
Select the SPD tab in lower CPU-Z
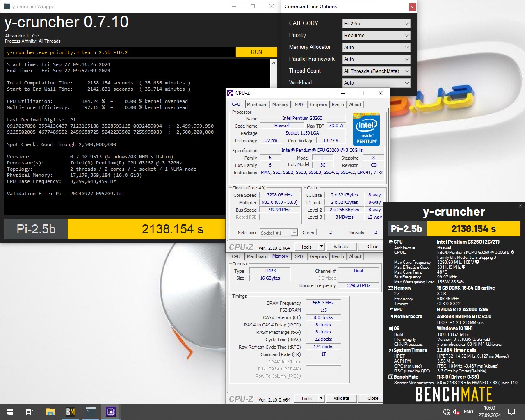click(299, 256)
